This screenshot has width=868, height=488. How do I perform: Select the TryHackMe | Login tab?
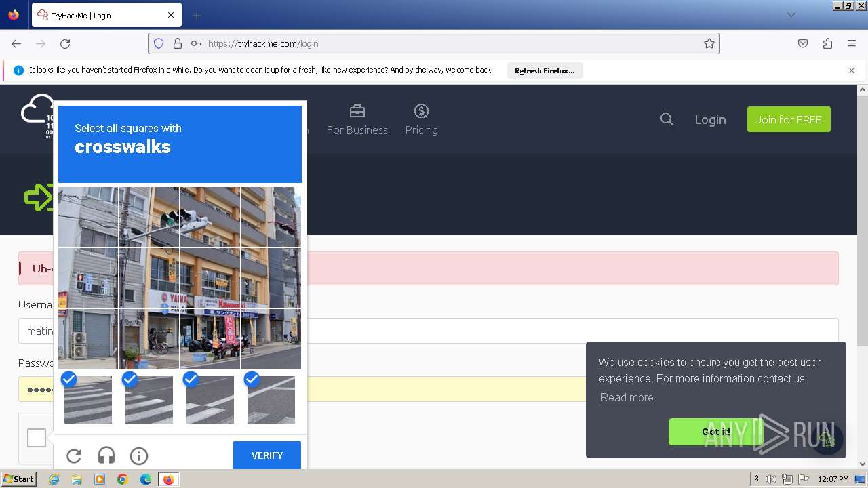tap(106, 15)
